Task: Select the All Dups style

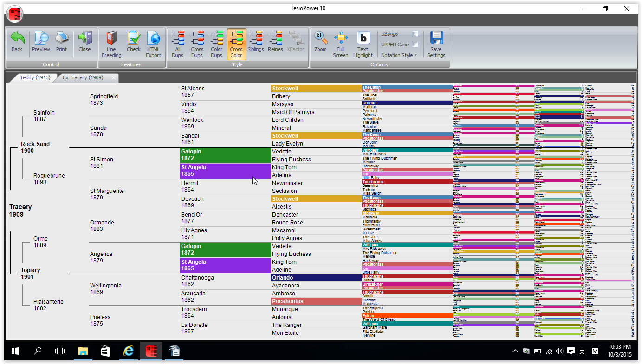Action: (x=178, y=38)
